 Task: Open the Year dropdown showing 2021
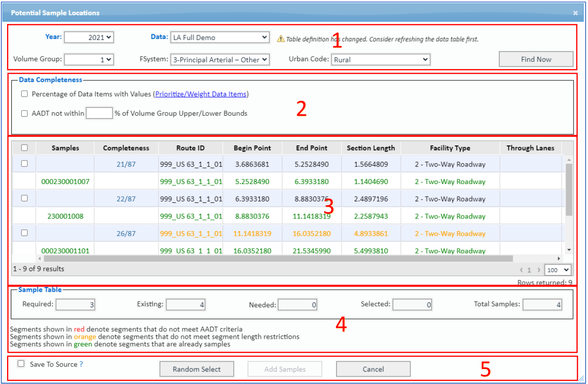coord(89,37)
